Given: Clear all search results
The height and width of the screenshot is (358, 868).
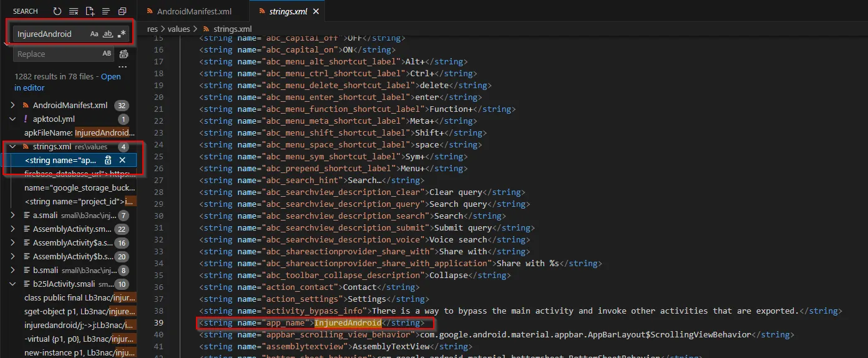Looking at the screenshot, I should coord(74,11).
